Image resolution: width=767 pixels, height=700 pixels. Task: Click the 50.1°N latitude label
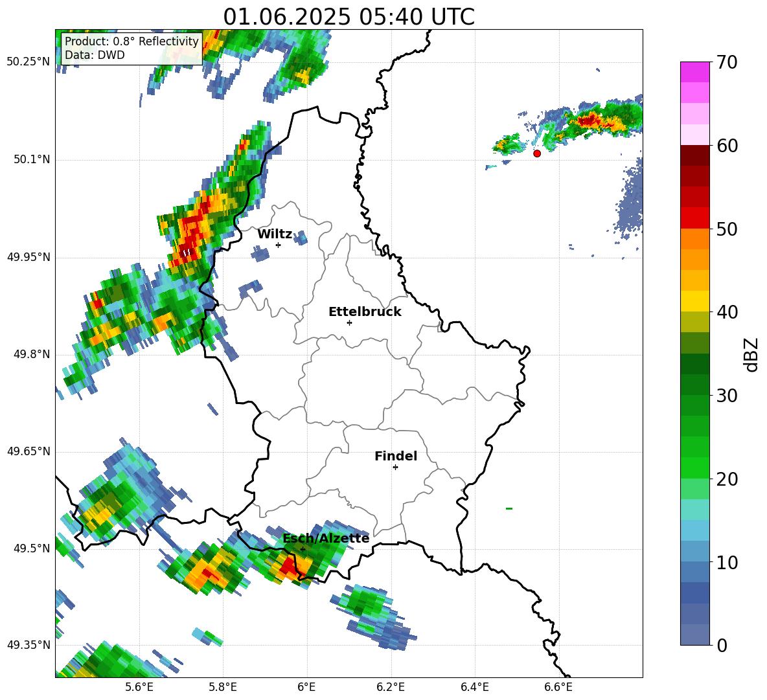click(31, 159)
